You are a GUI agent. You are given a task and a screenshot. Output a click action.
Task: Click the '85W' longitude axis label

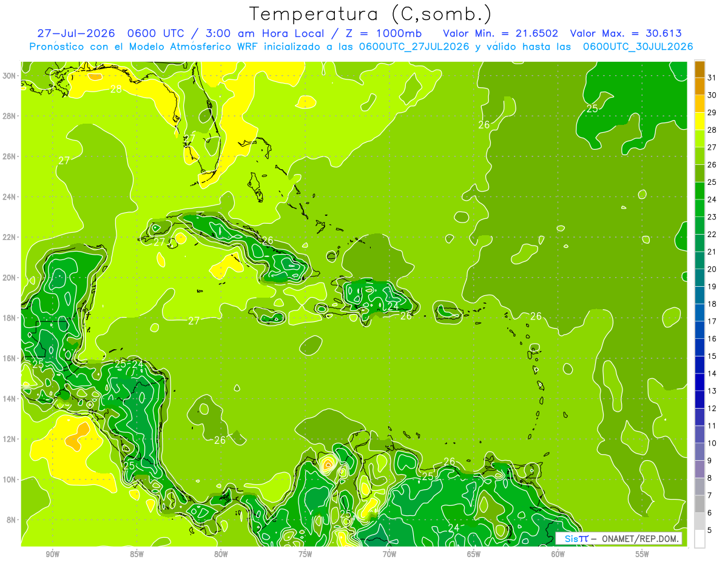click(x=136, y=554)
